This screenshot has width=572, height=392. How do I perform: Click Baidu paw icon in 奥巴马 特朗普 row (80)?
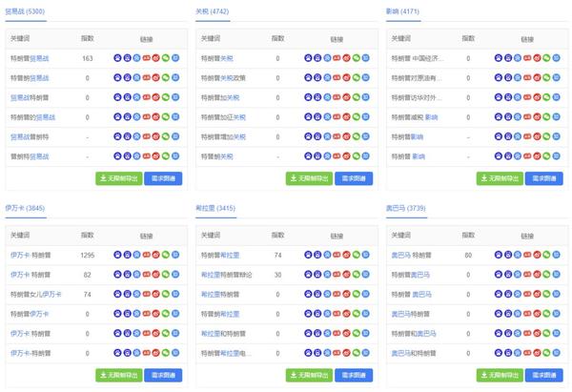point(499,255)
